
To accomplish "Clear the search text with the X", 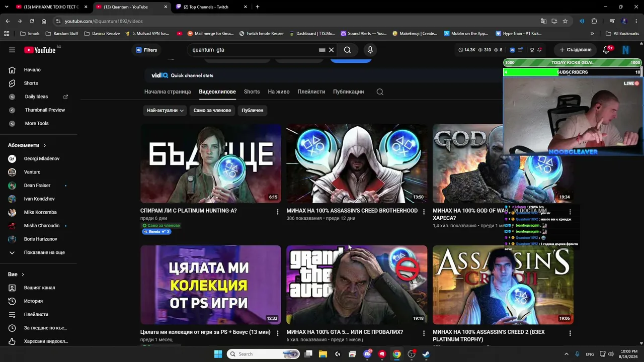I will click(332, 50).
